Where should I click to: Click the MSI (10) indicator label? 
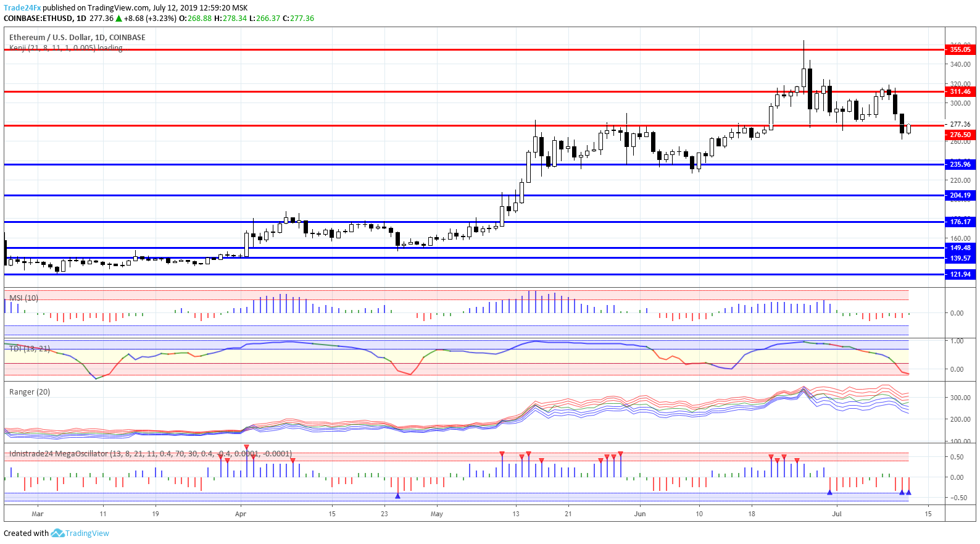23,298
